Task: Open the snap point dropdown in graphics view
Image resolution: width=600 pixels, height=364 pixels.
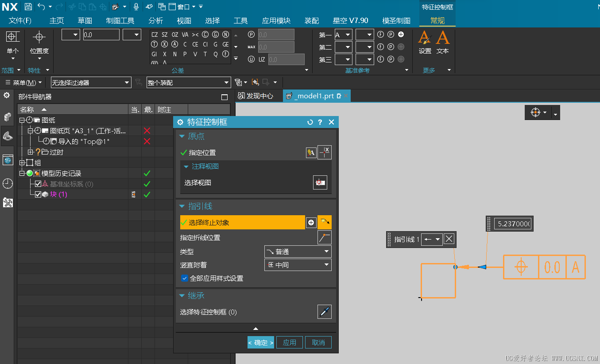Action: [556, 113]
